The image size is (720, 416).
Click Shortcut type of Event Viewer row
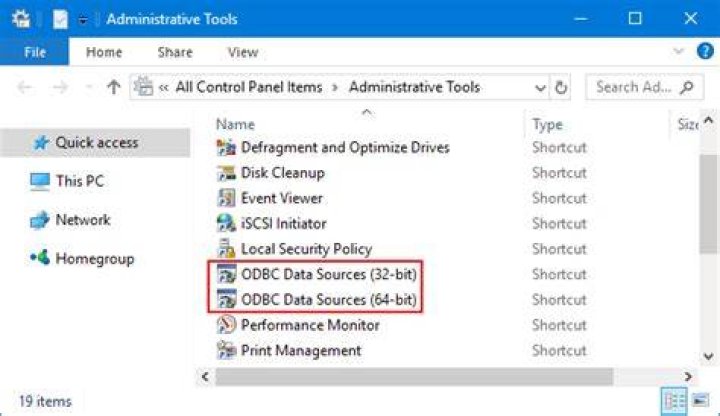559,198
